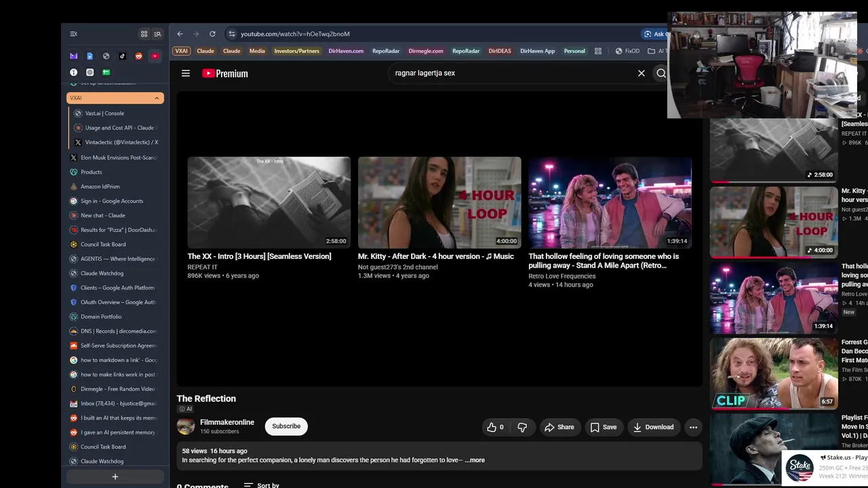The width and height of the screenshot is (868, 488).
Task: Run the YouTube search
Action: (x=661, y=73)
